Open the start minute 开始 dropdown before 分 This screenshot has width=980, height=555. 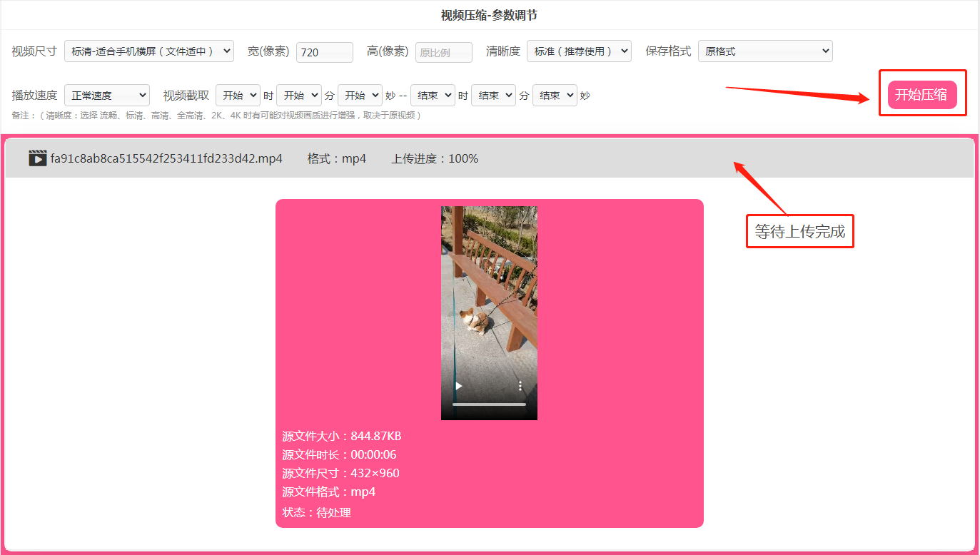(299, 95)
